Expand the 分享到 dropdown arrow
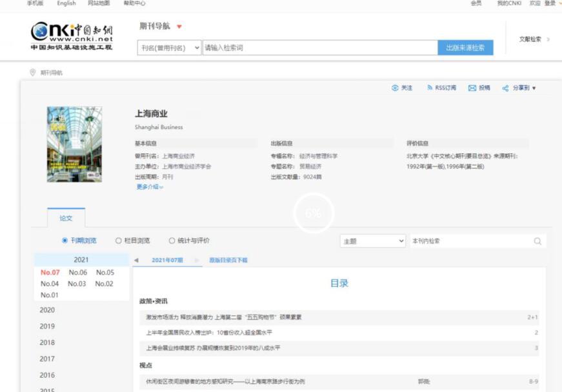 pos(534,88)
